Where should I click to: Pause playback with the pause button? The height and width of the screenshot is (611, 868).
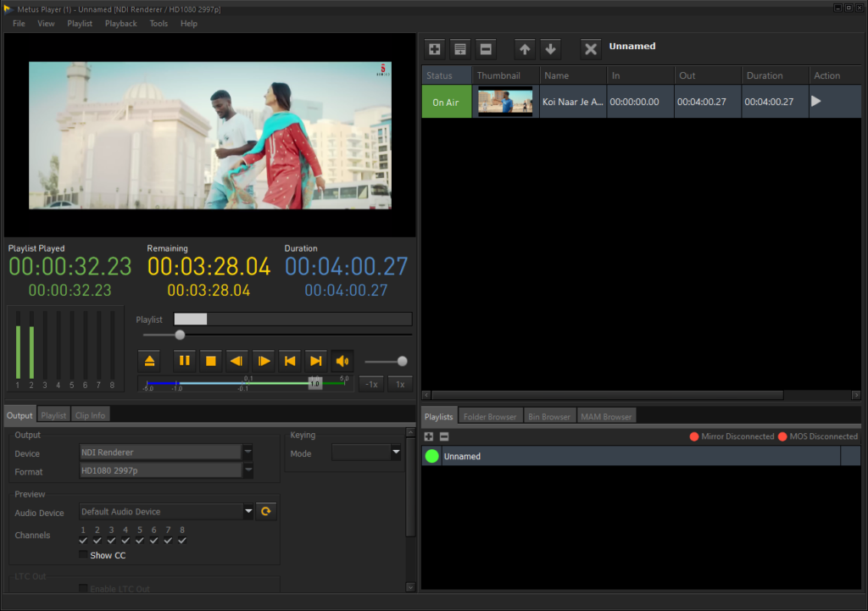(184, 361)
